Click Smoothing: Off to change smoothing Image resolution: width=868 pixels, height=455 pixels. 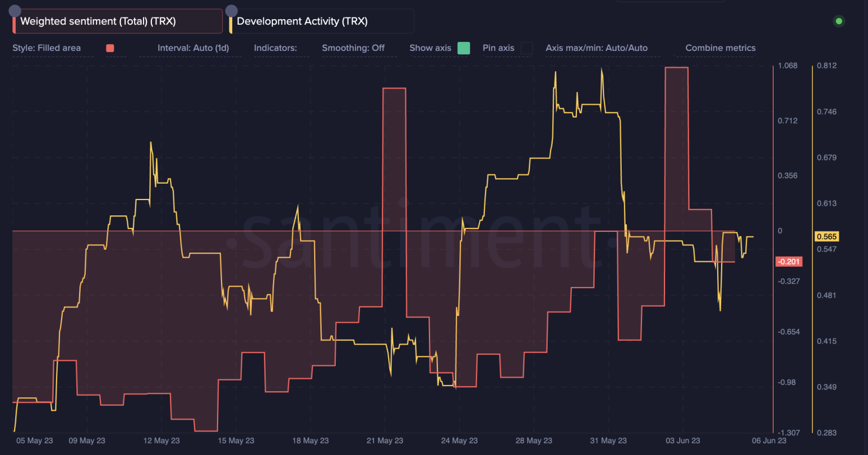(x=353, y=48)
